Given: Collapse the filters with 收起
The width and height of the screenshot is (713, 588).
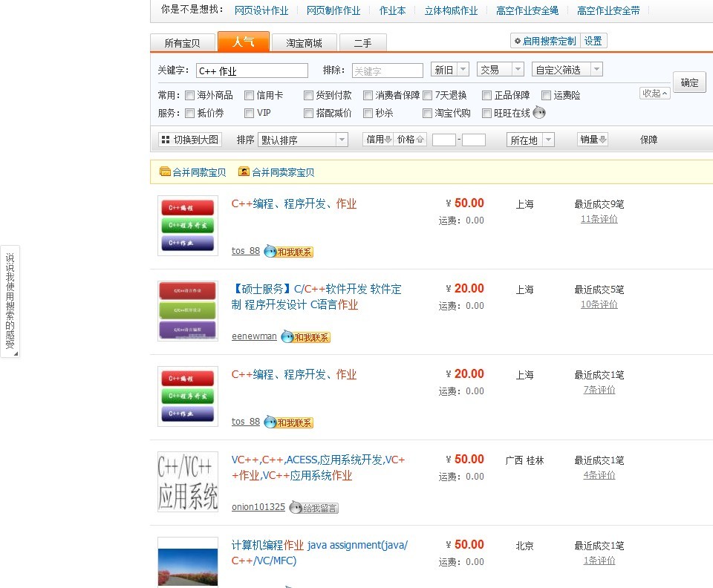Looking at the screenshot, I should (655, 93).
